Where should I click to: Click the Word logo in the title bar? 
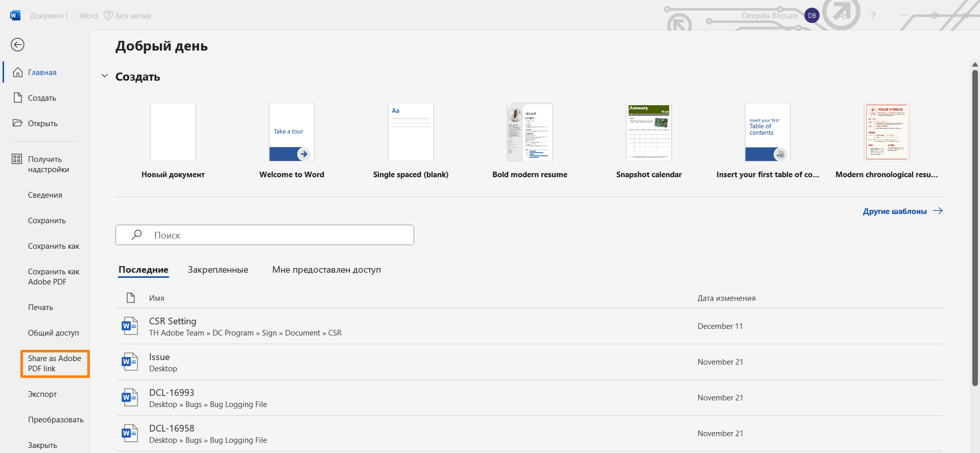(x=15, y=15)
